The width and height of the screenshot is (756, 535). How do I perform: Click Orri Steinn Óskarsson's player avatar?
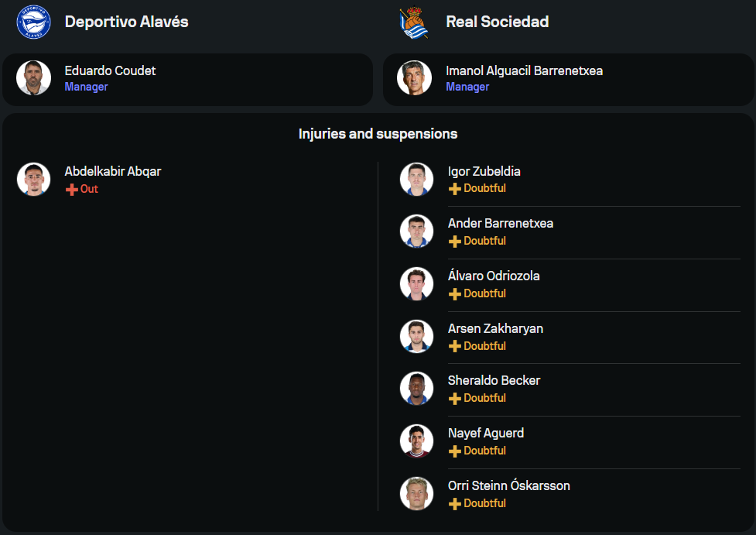[416, 493]
